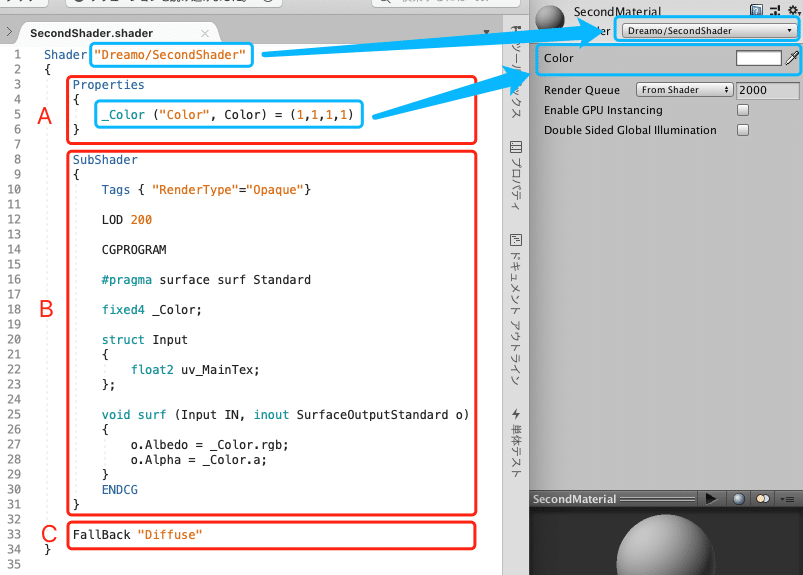Viewport: 803px width, 575px height.
Task: Play the material preview animation
Action: pos(711,498)
